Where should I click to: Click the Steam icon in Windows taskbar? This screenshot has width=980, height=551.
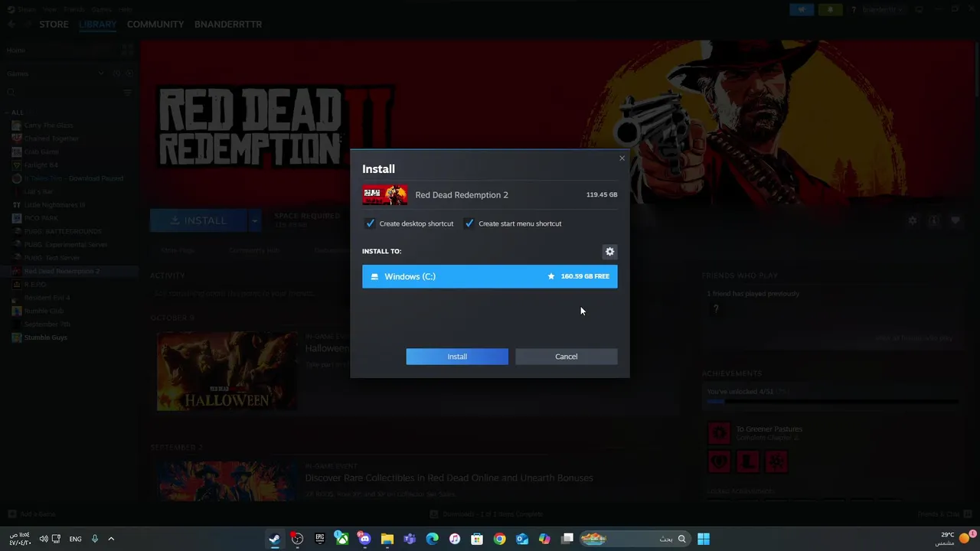[x=274, y=539]
